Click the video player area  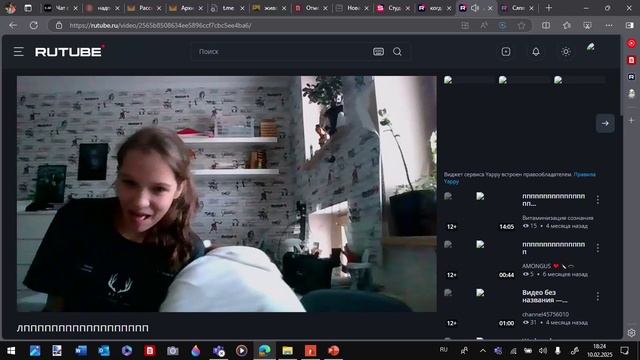[227, 194]
